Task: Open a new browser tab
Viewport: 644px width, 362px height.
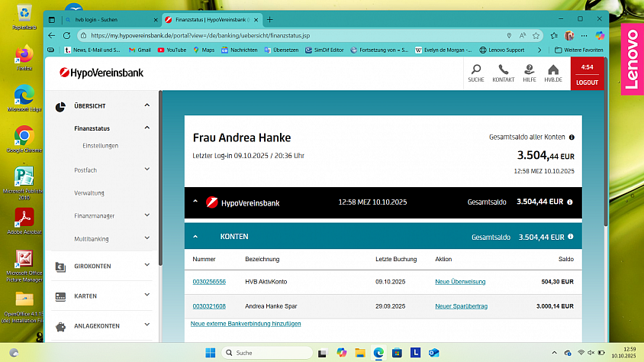Action: click(x=270, y=19)
